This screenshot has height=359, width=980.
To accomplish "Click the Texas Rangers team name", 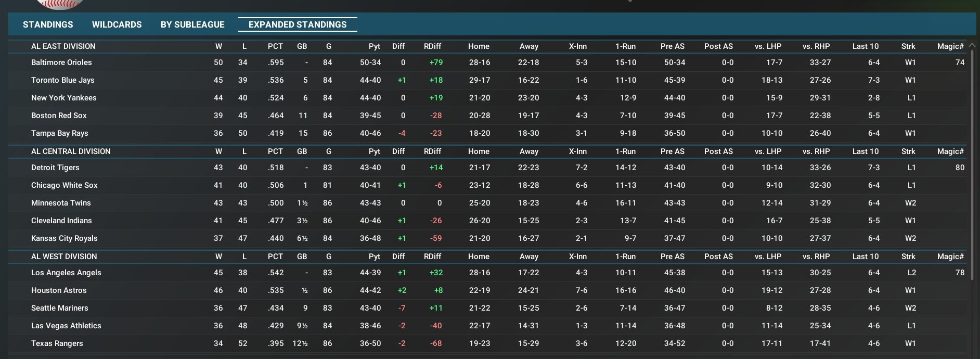I will 57,343.
